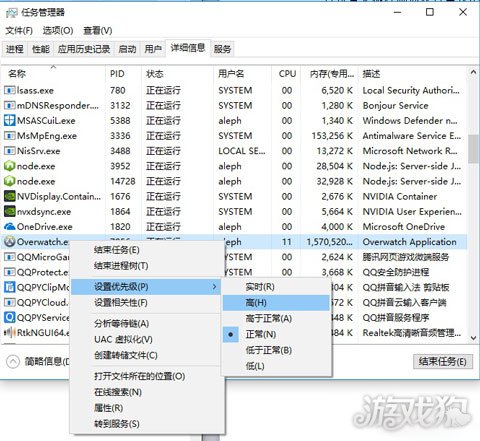480x441 pixels.
Task: Sort by the 内存(专用 column header
Action: click(330, 74)
